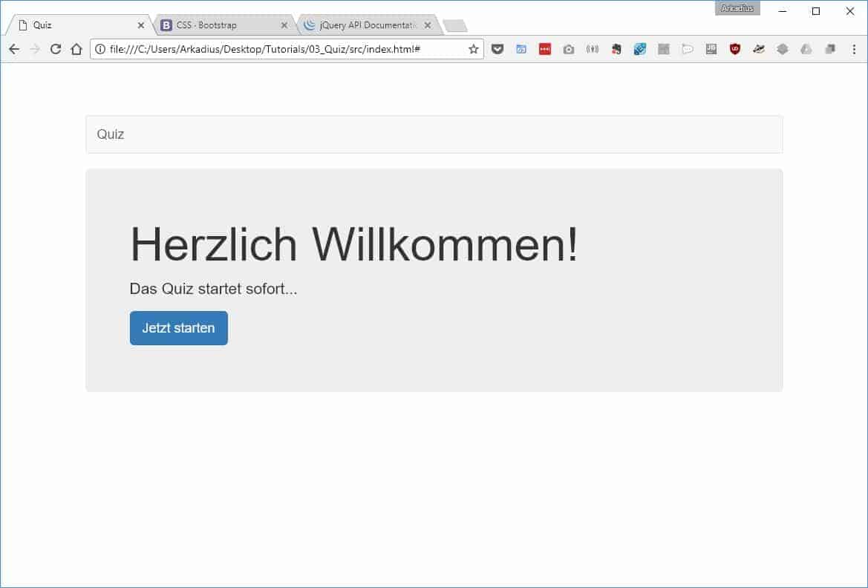Minimize the Chrome window

pos(782,10)
